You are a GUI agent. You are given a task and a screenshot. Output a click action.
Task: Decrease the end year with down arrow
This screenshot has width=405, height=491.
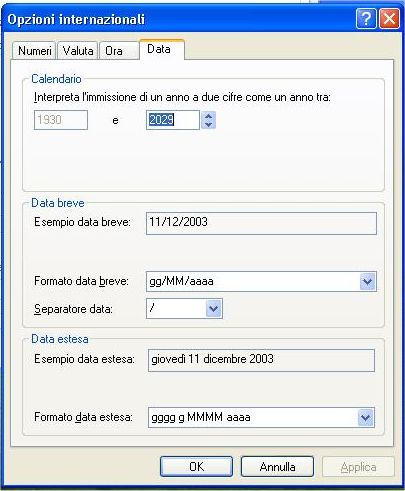(209, 125)
